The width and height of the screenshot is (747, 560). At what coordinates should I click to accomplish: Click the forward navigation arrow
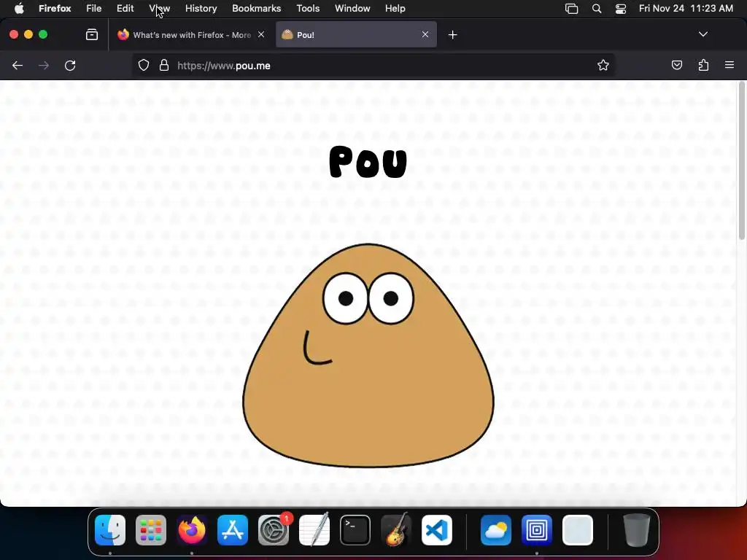click(44, 66)
